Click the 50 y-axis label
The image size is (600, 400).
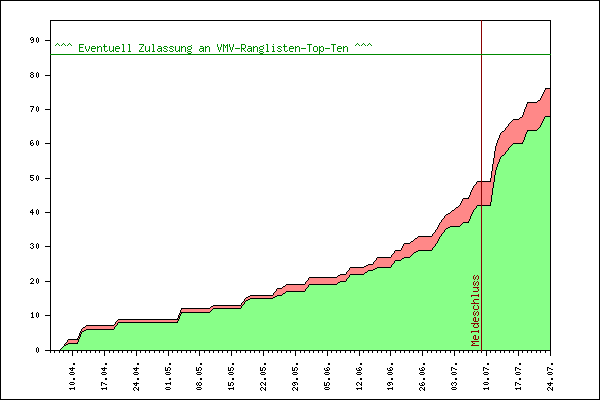(34, 178)
